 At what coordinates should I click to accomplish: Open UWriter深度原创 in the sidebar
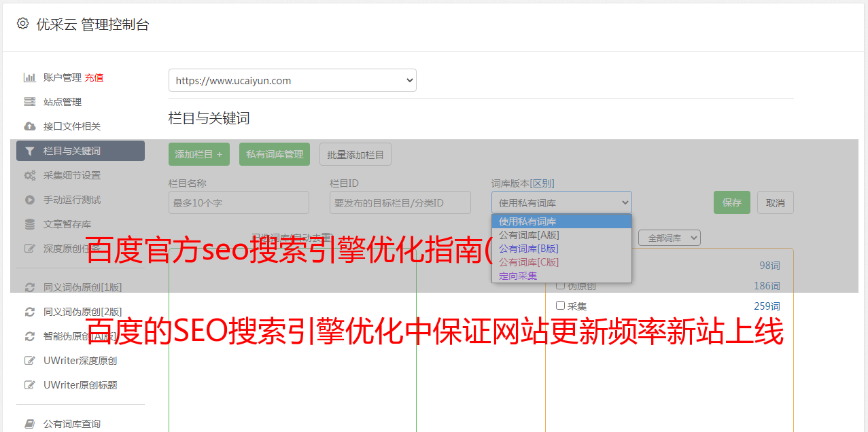click(x=80, y=361)
